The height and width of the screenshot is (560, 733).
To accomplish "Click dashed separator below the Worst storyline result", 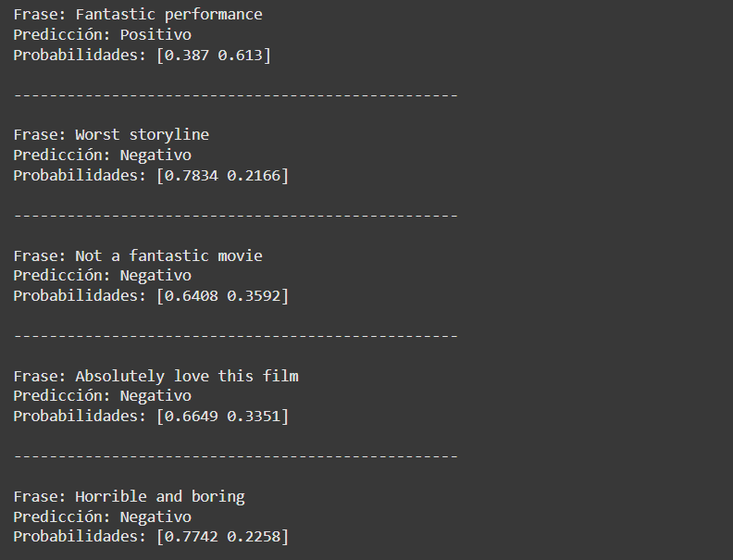I will pos(236,216).
